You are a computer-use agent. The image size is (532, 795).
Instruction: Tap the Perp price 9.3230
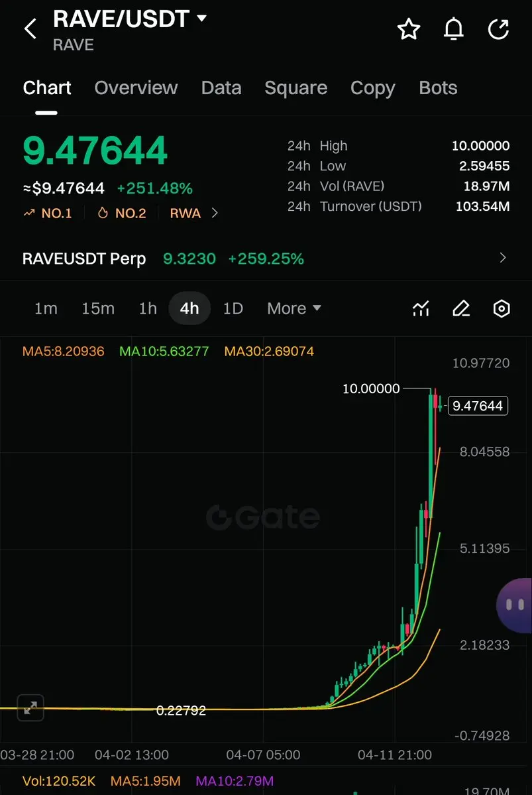(189, 259)
